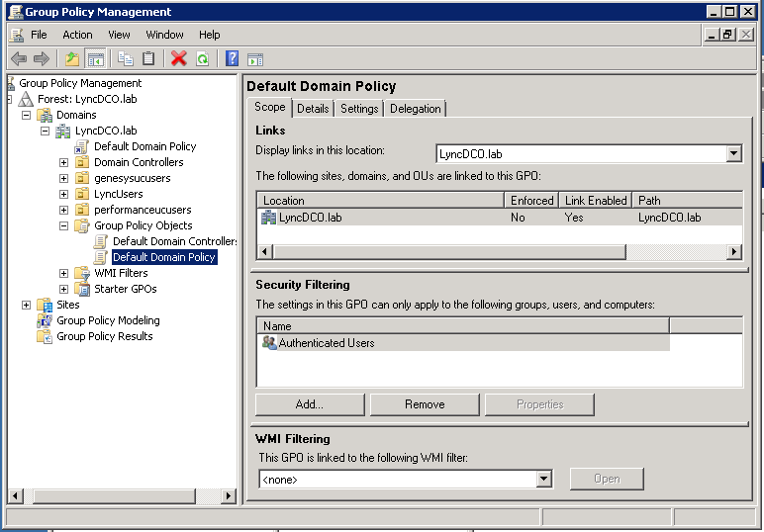Screen dimensions: 764x532
Task: Click the Path column header
Action: (x=688, y=201)
